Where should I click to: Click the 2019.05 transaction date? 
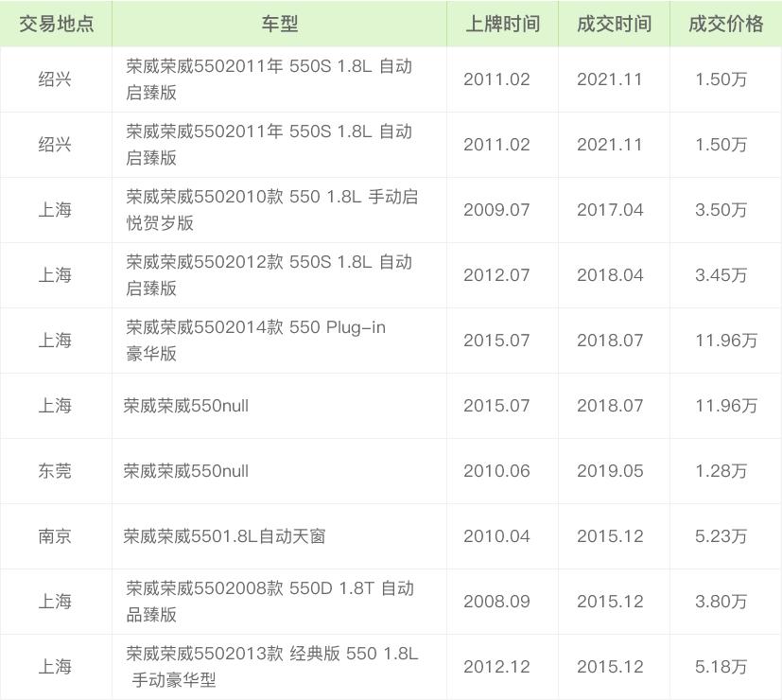(610, 471)
